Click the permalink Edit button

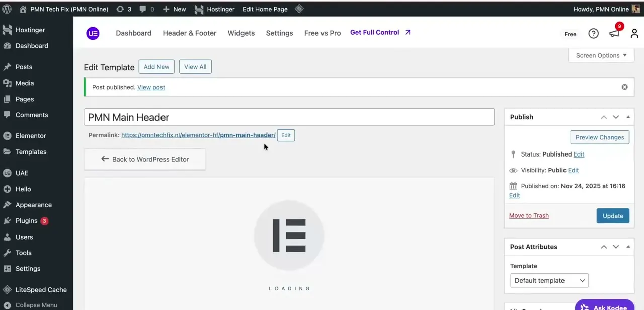[286, 135]
